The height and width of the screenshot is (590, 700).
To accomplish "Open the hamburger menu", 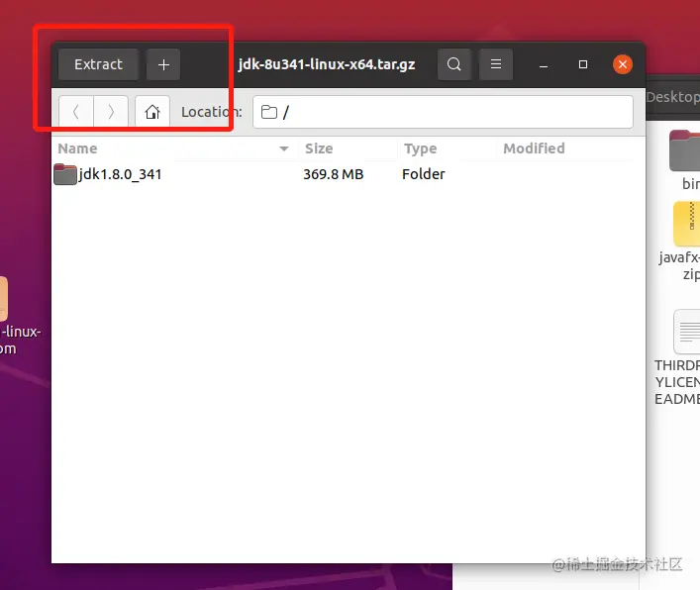I will tap(495, 64).
